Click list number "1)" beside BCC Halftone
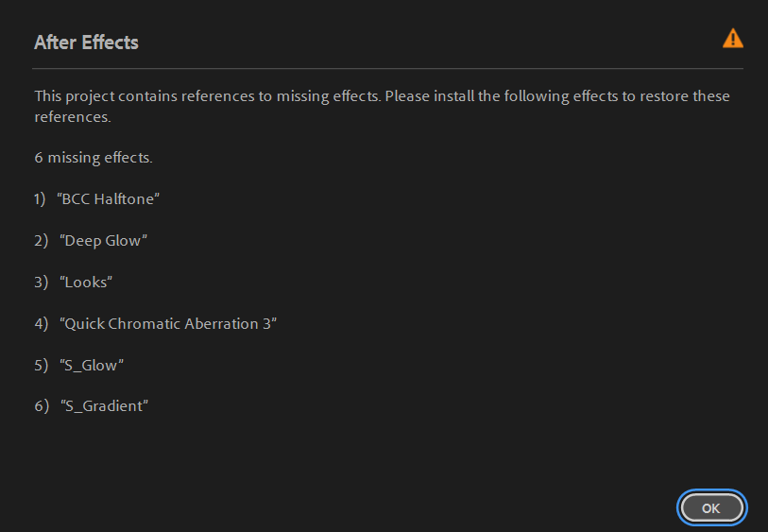 tap(41, 199)
